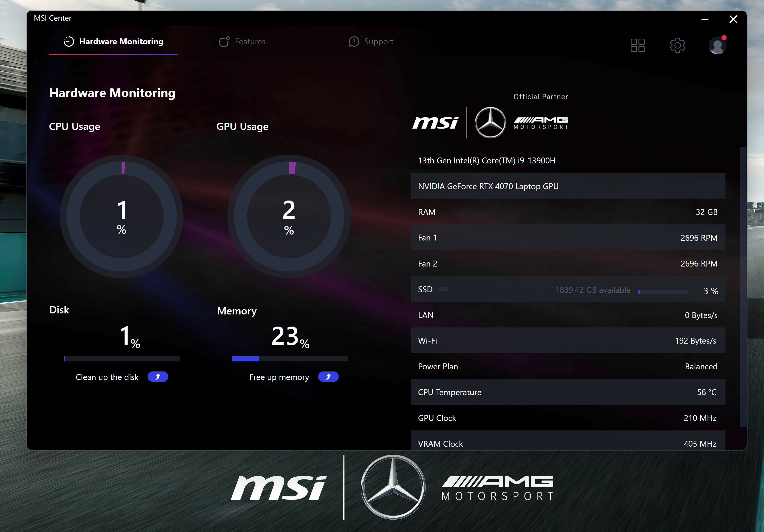
Task: Click the Hardware Monitoring clock icon
Action: [x=69, y=41]
